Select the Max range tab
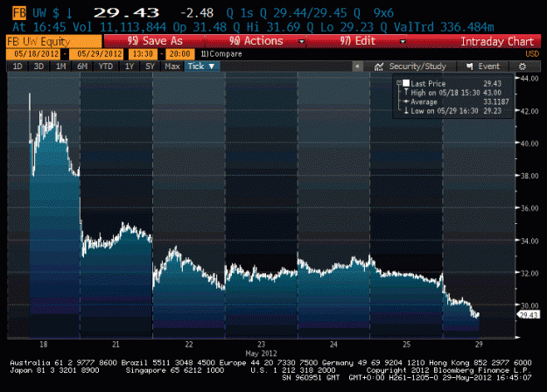 click(172, 66)
